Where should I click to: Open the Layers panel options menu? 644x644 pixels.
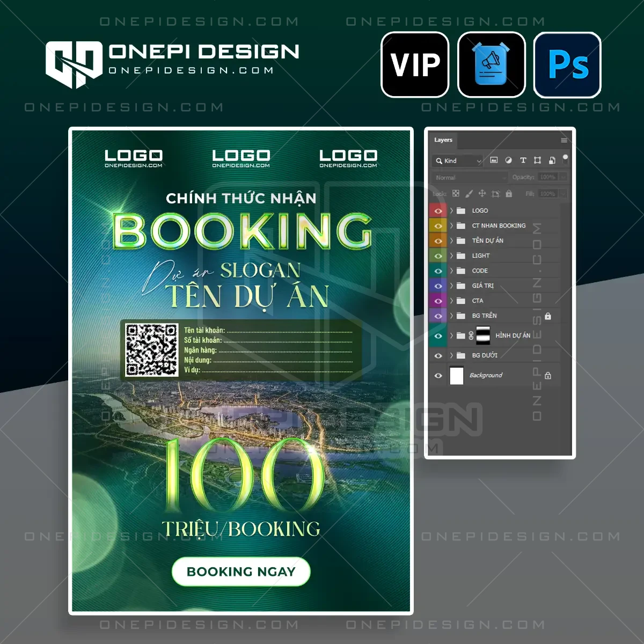pos(563,140)
